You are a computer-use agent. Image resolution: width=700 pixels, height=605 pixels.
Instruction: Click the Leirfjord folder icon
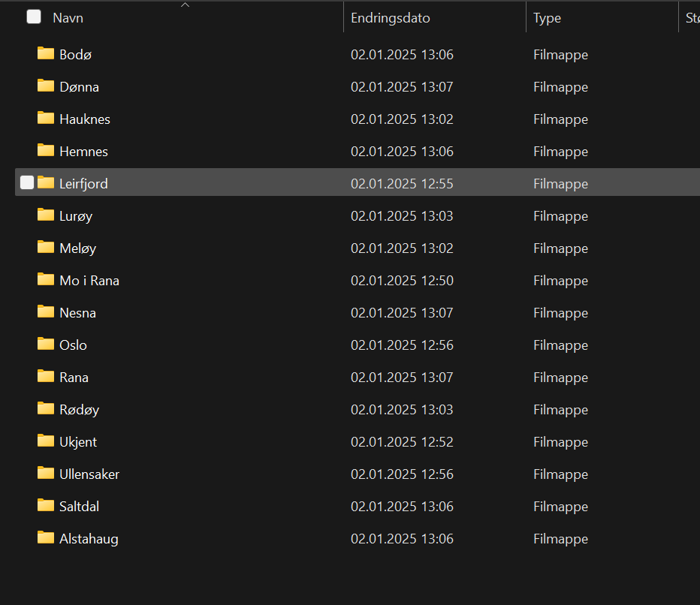click(46, 182)
